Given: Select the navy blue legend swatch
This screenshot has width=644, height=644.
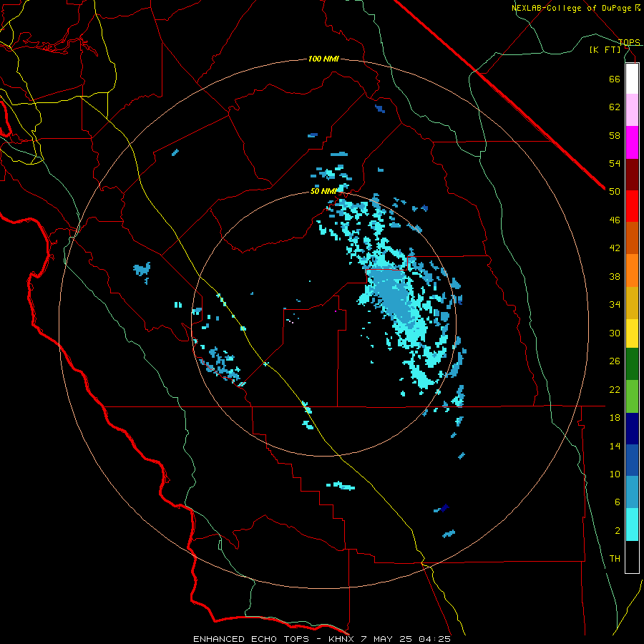Looking at the screenshot, I should tap(632, 429).
